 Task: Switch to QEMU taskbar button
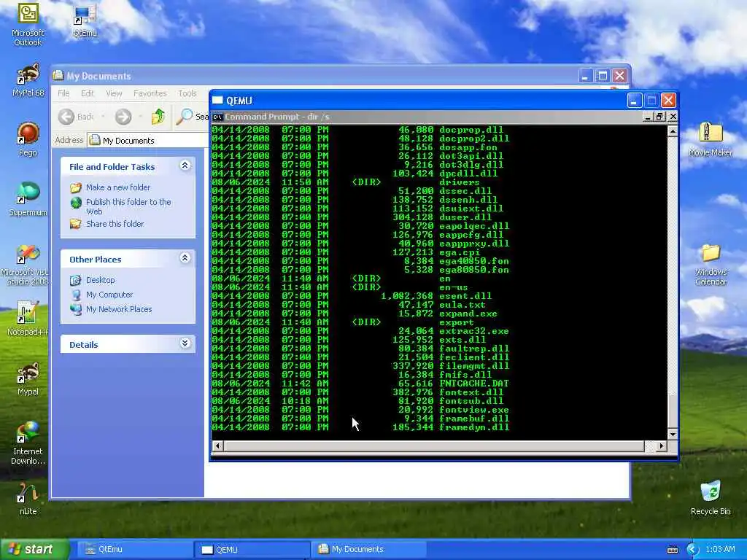click(x=252, y=550)
